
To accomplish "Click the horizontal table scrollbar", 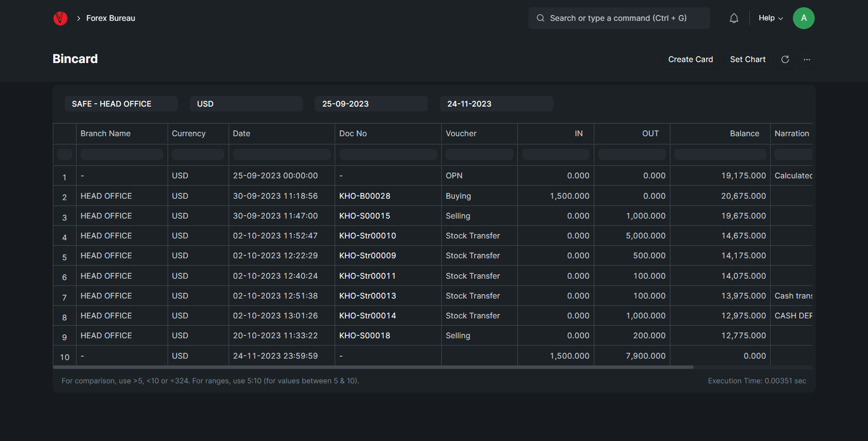I will pos(373,367).
